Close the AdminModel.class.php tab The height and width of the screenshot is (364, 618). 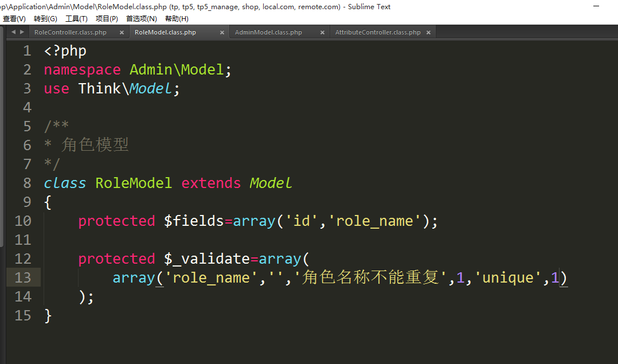coord(322,33)
